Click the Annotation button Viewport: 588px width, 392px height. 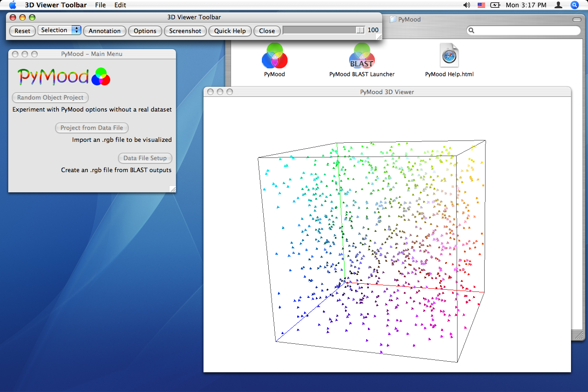tap(105, 31)
